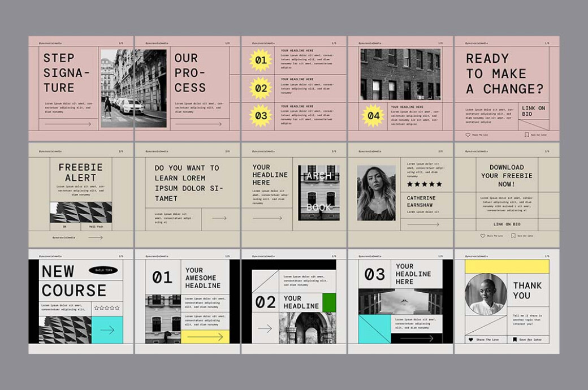Click the black Share The Love heart icon
This screenshot has height=390, width=588.
pyautogui.click(x=472, y=339)
